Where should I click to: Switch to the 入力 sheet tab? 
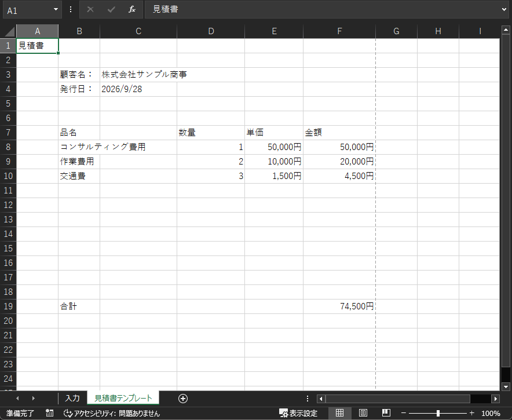72,398
